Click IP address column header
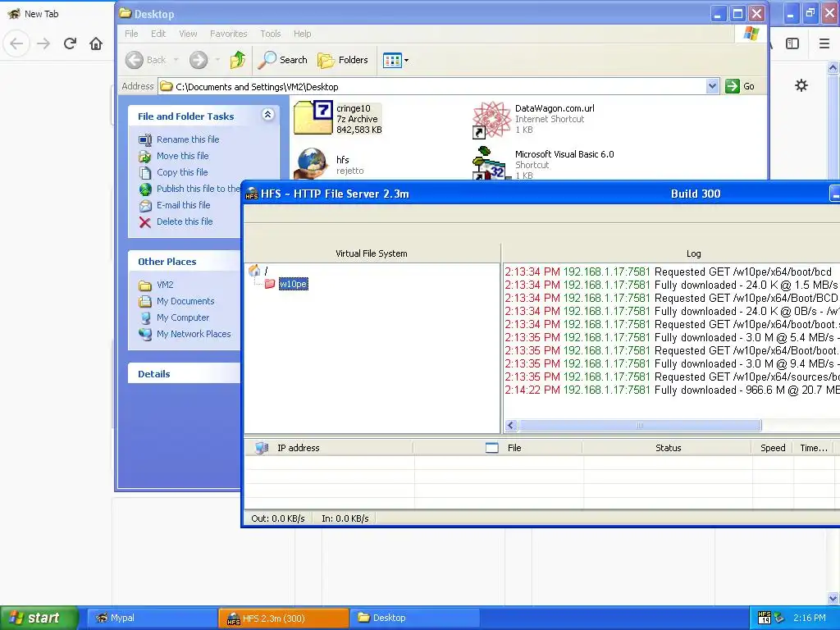 click(x=329, y=448)
